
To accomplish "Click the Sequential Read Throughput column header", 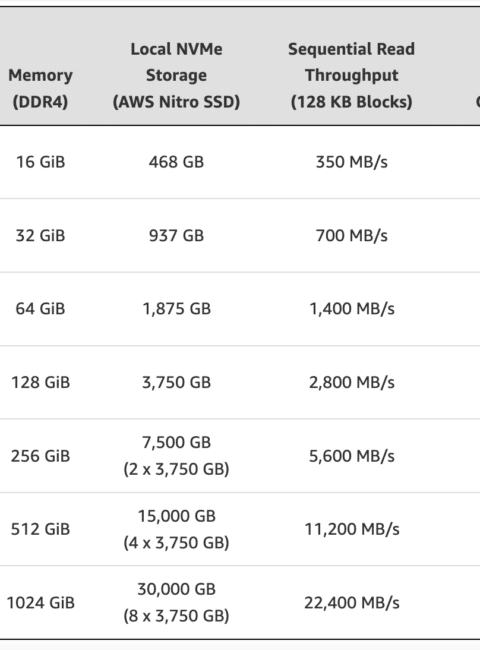I will click(352, 75).
